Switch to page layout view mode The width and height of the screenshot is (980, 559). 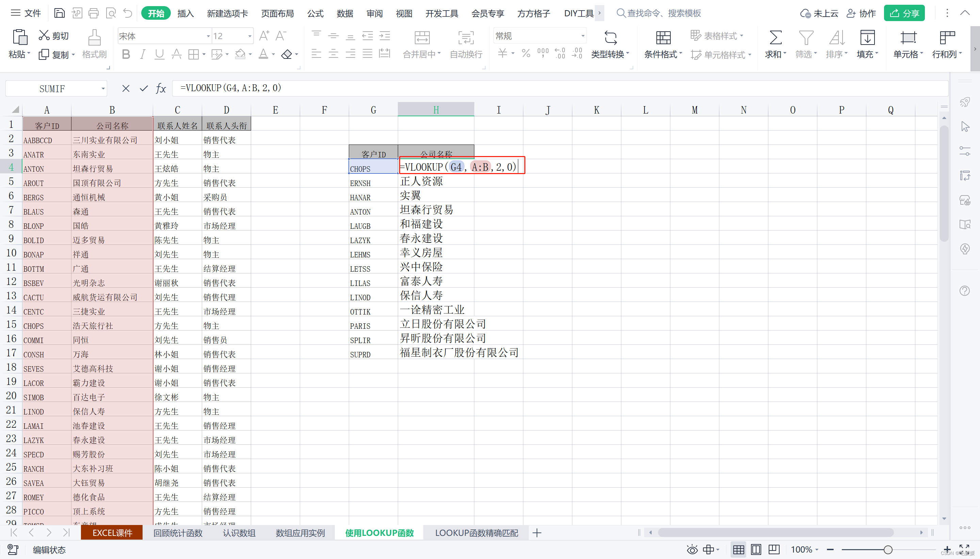(756, 549)
